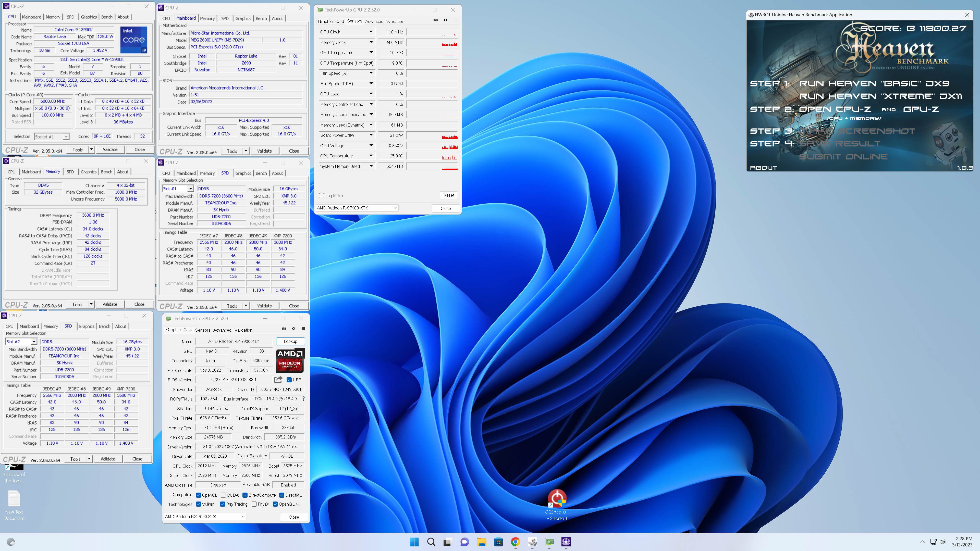Open the Memory Clock sensor dropdown arrow
The width and height of the screenshot is (980, 551).
[x=371, y=42]
